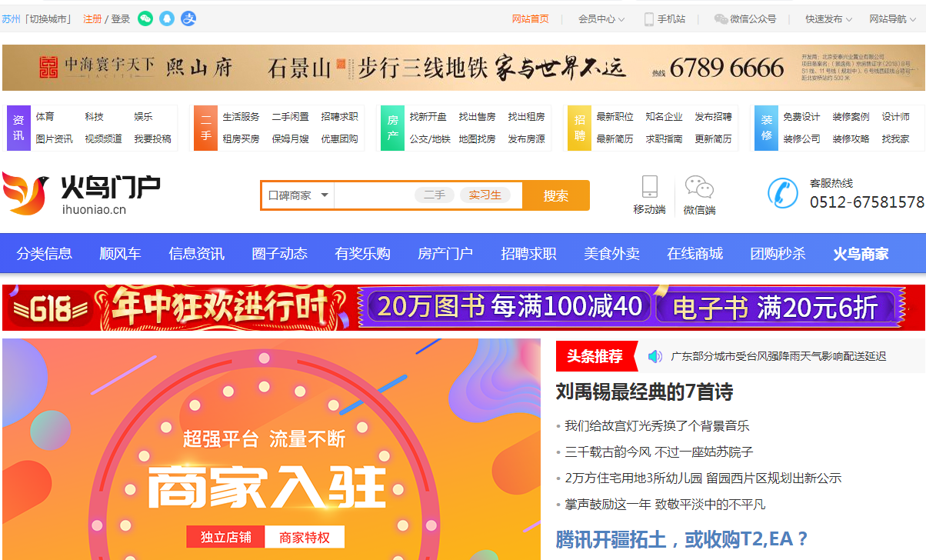
Task: Click 体育 under 资讯
Action: pos(45,117)
